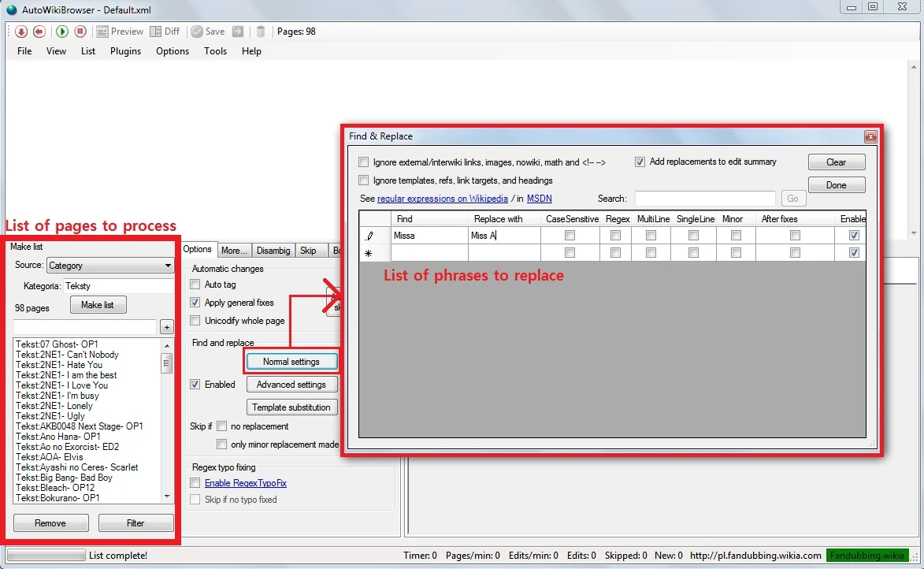Viewport: 924px width, 569px height.
Task: Click the Diff toolbar button
Action: [x=165, y=32]
